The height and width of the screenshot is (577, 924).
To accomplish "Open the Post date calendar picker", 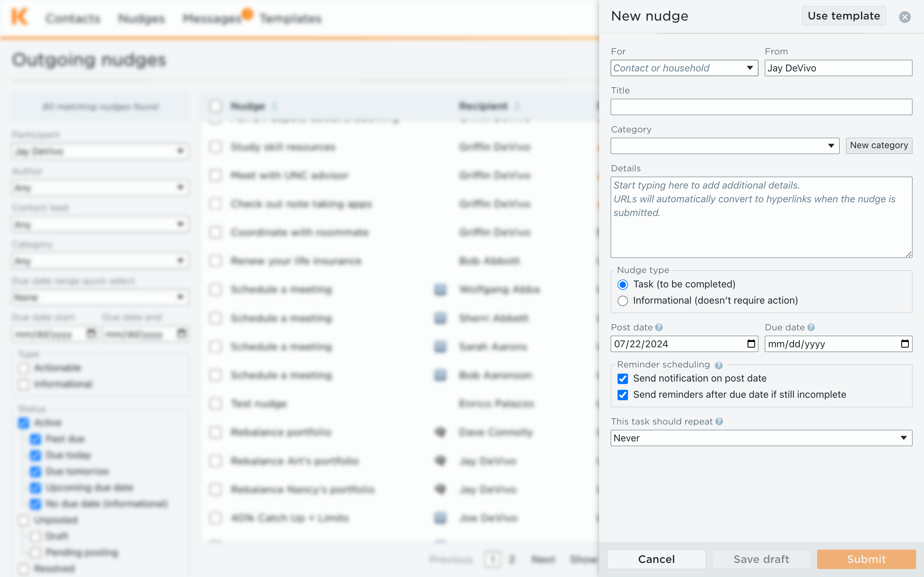I will [751, 344].
